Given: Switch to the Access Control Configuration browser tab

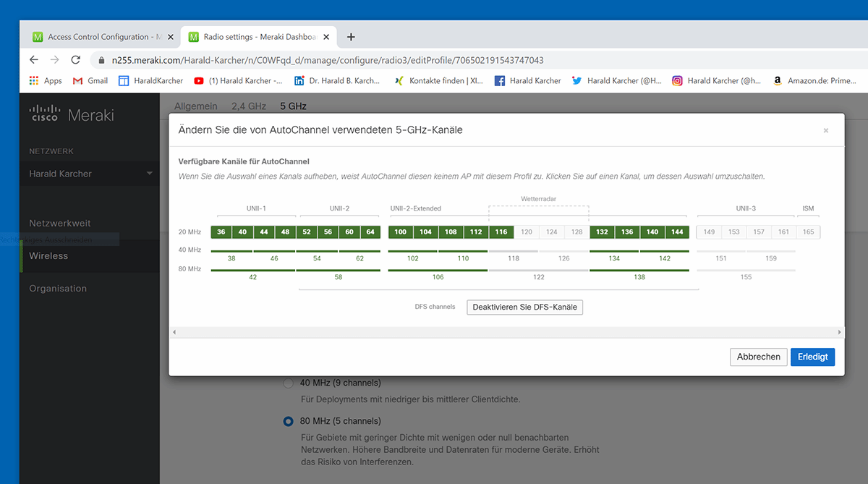Looking at the screenshot, I should 101,36.
